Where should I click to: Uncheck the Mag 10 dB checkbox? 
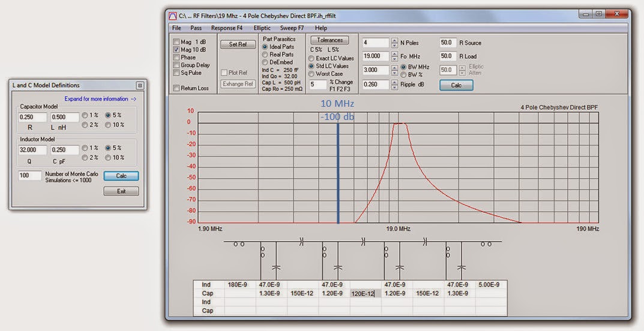pos(176,50)
